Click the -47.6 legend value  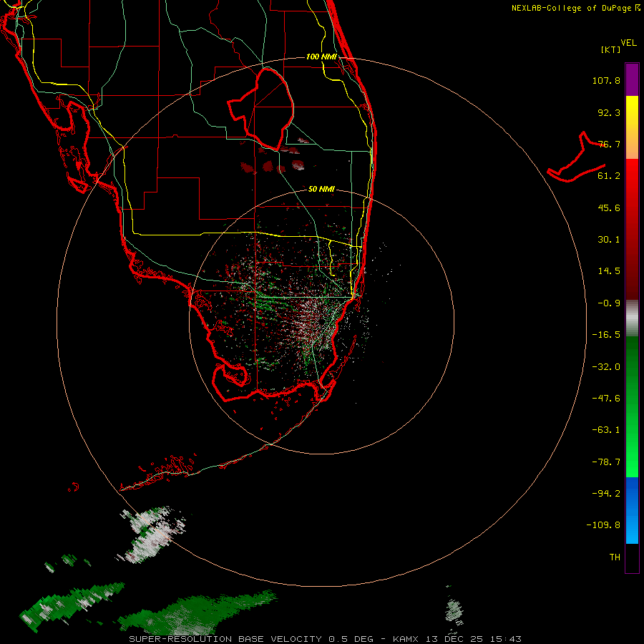pos(606,399)
